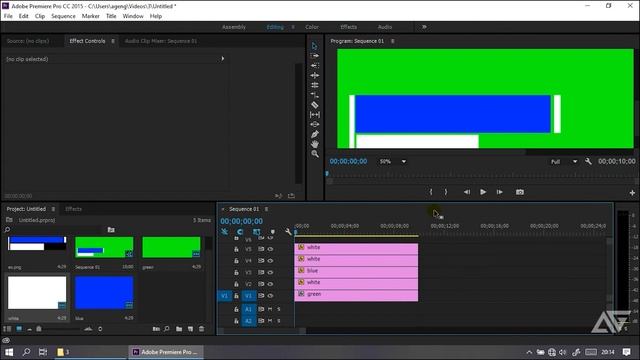Open the Sequence menu

click(x=63, y=16)
